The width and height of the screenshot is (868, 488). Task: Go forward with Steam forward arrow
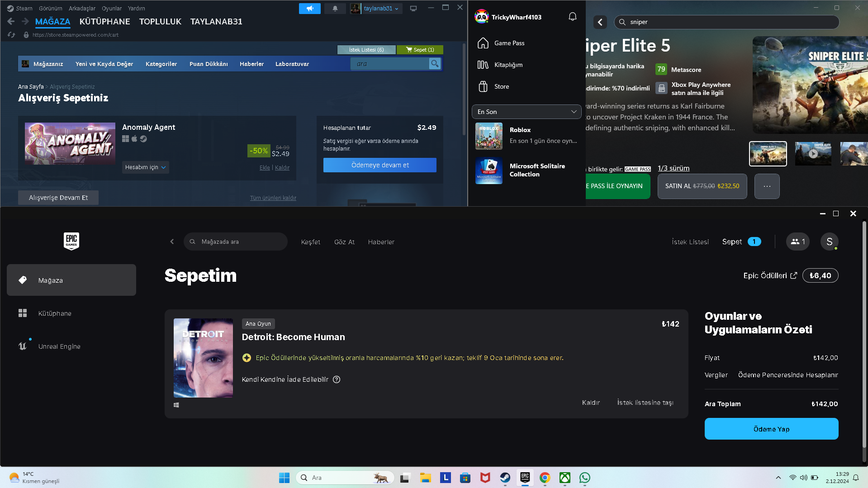click(25, 21)
